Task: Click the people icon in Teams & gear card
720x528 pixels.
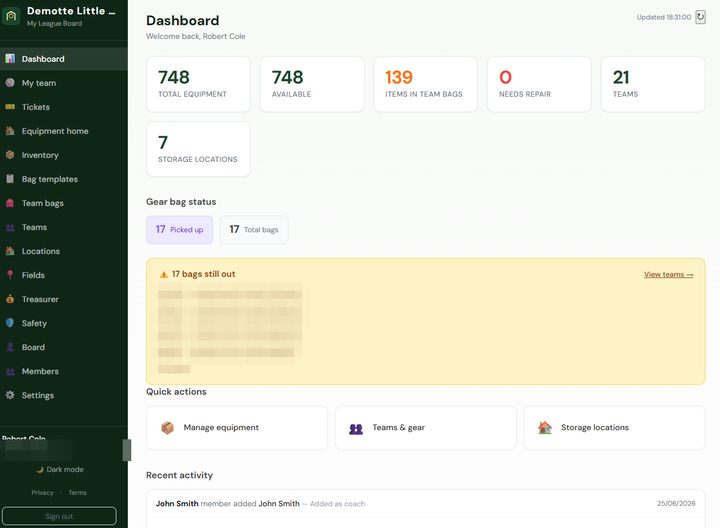Action: (x=356, y=428)
